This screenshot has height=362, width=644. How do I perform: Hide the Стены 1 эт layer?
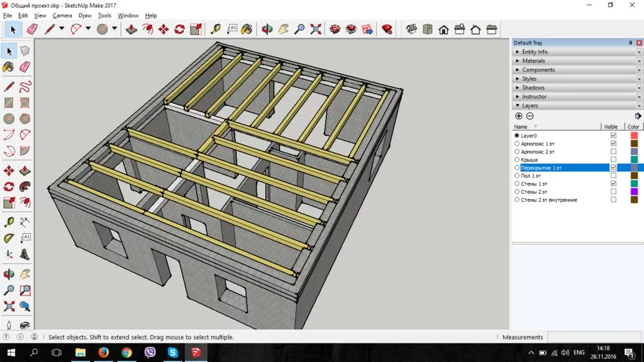(613, 184)
